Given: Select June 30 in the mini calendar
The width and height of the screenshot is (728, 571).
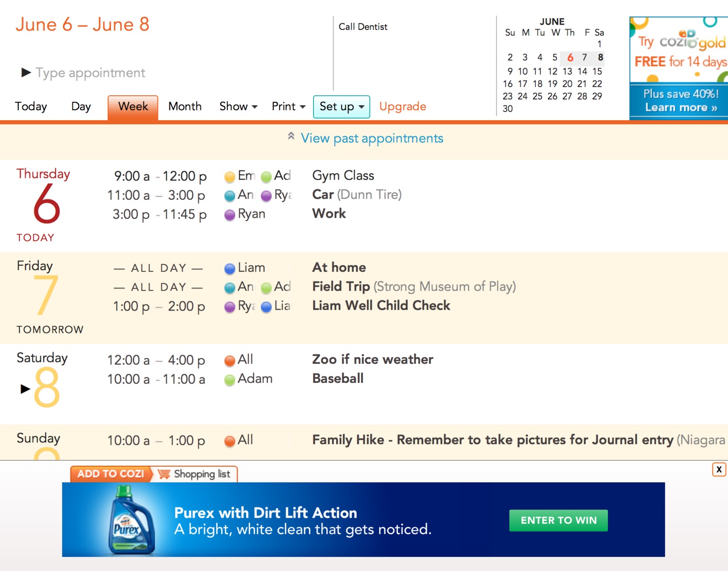Looking at the screenshot, I should click(x=508, y=109).
